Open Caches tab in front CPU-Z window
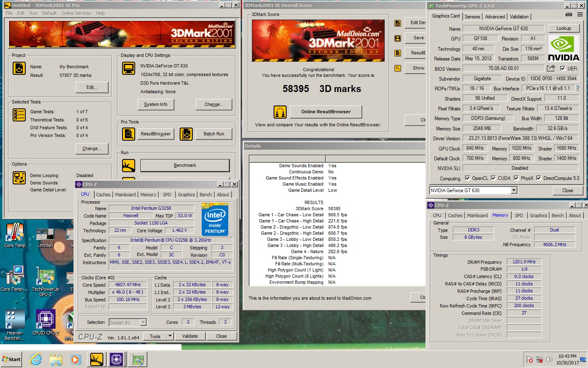This screenshot has height=368, width=588. (x=103, y=195)
